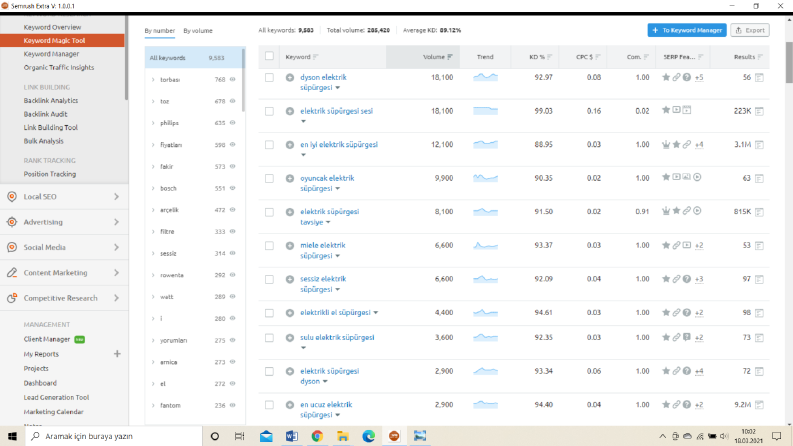Check the miele elektrik süpürgesi checkbox

click(270, 246)
